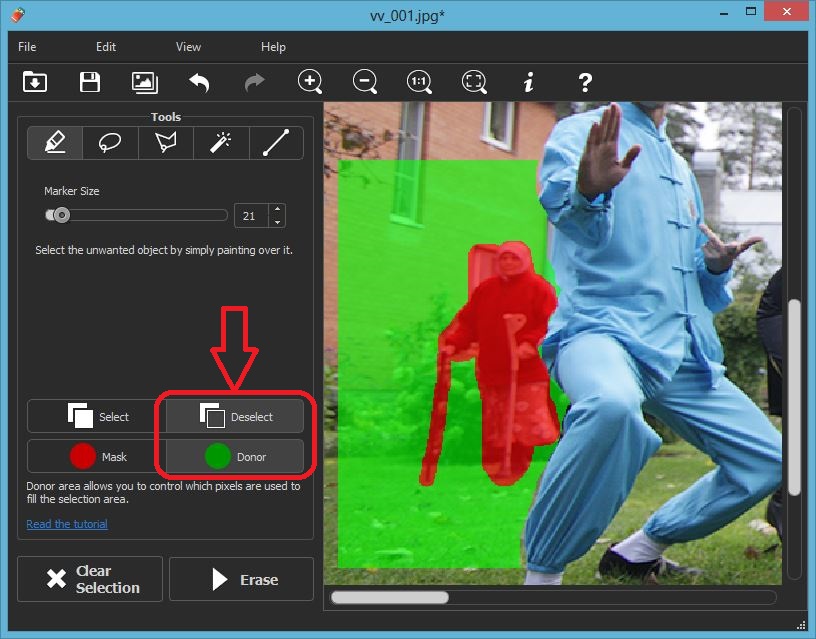Select the Magic Wand tool
The width and height of the screenshot is (816, 639).
coord(220,143)
